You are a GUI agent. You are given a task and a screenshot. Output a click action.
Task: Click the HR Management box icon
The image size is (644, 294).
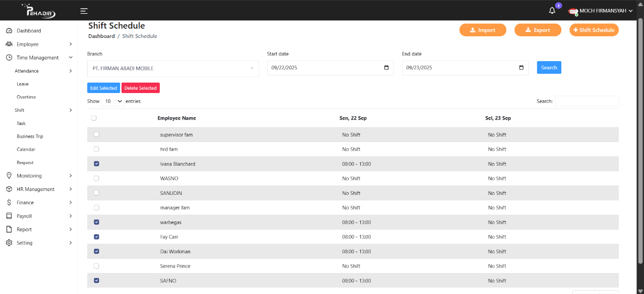point(9,189)
